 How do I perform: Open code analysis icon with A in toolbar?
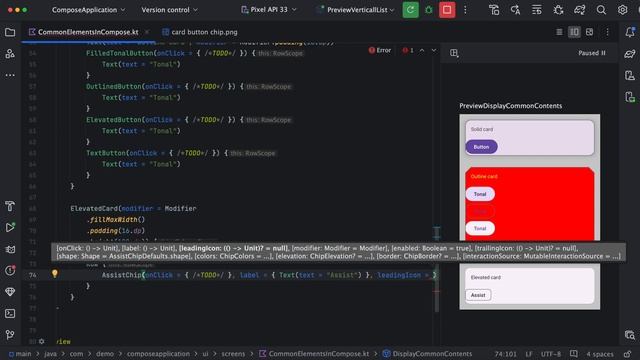pos(515,10)
